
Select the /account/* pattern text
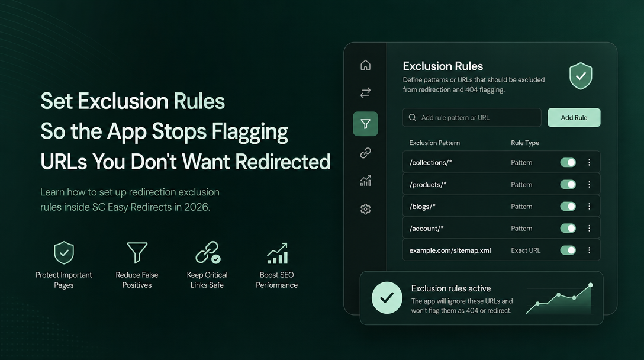click(x=426, y=228)
